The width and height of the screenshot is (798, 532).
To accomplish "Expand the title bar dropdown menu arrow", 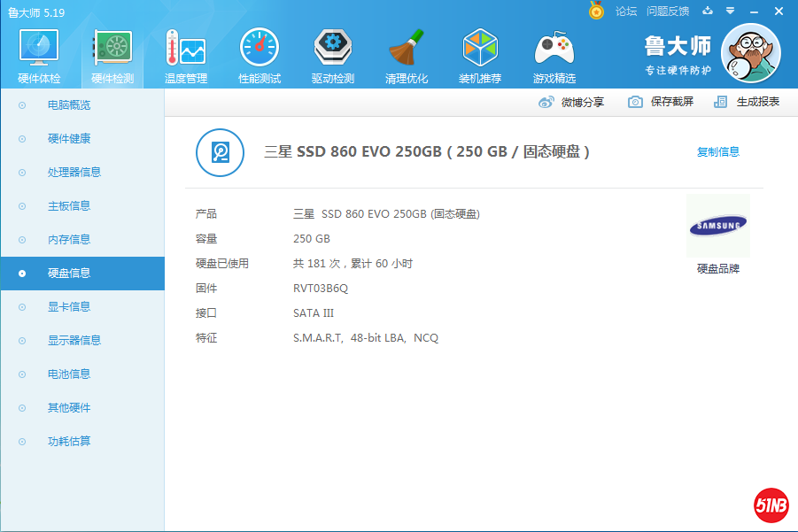I will point(730,12).
